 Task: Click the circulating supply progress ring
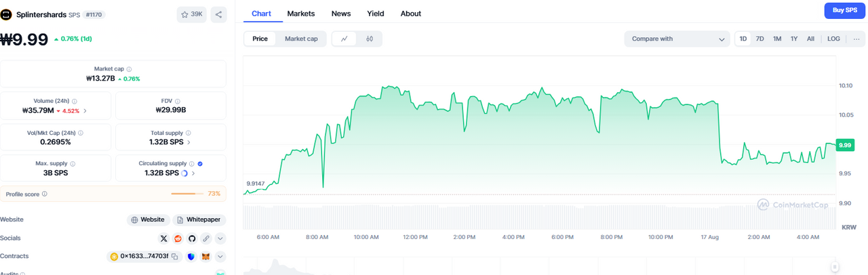click(184, 173)
